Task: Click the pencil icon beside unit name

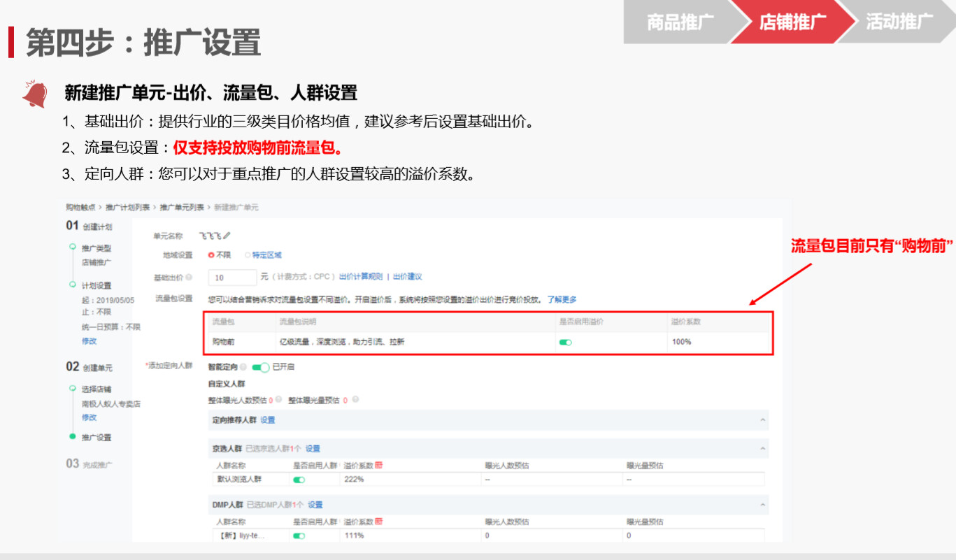Action: tap(227, 236)
